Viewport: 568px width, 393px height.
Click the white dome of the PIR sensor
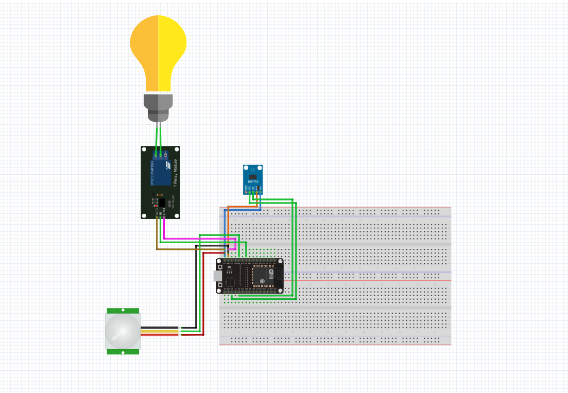click(x=123, y=331)
